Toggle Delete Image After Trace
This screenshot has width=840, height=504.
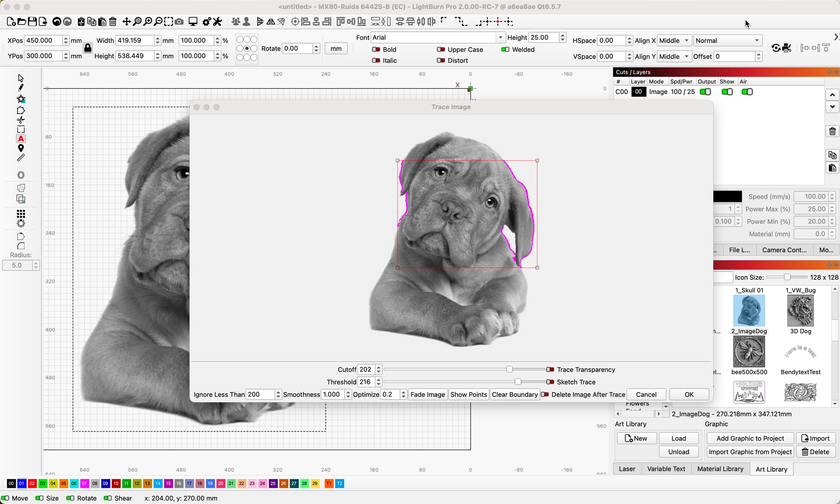tap(545, 395)
